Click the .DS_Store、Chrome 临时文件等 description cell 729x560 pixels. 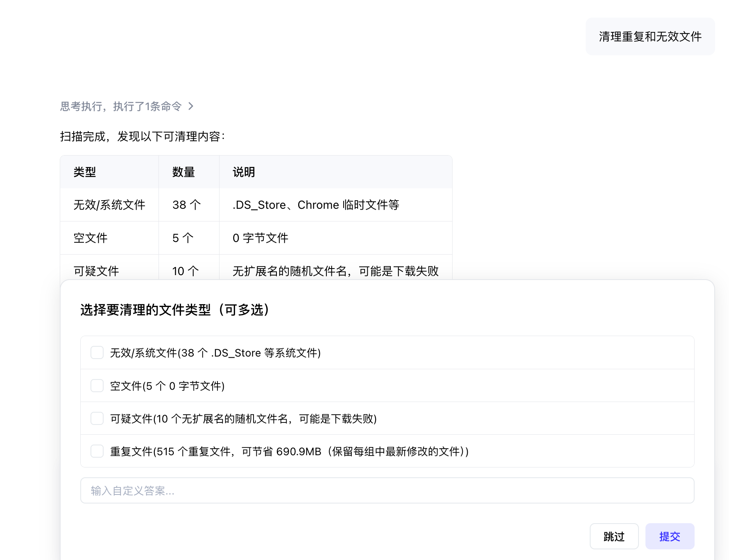316,205
